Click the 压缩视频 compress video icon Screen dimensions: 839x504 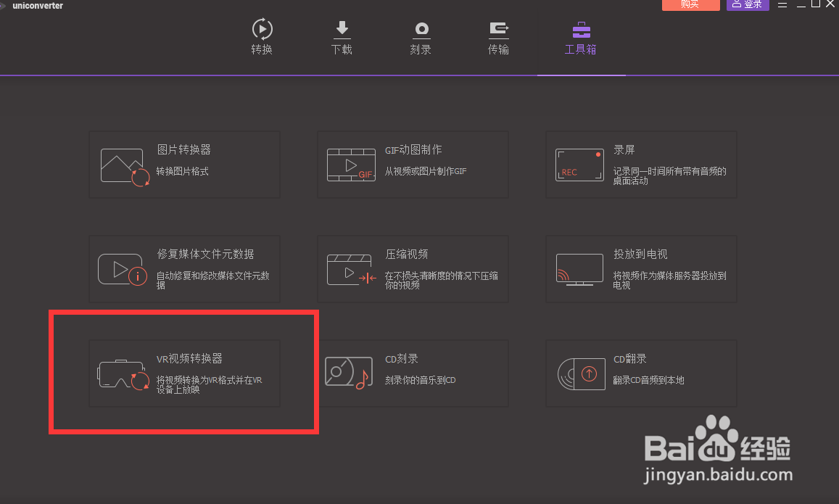pyautogui.click(x=352, y=270)
